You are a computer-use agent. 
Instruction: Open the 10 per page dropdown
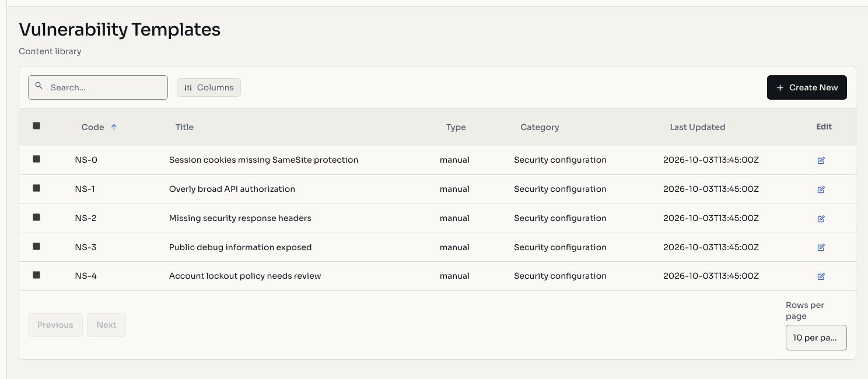pos(816,338)
